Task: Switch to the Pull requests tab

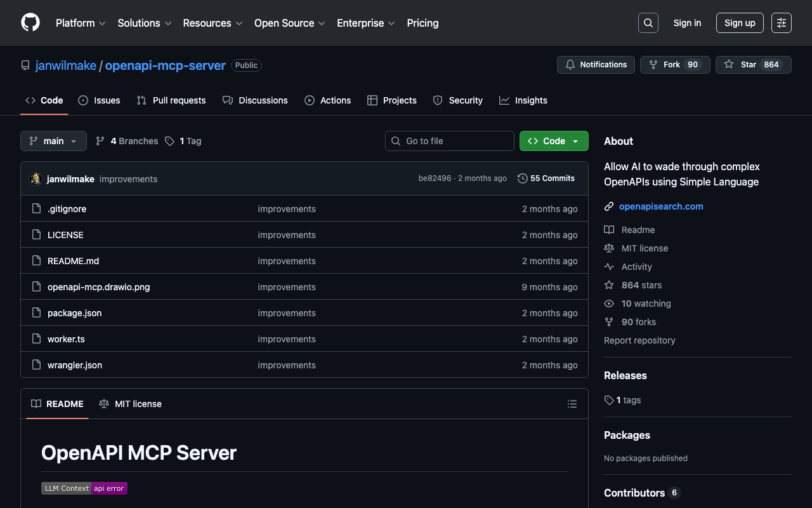Action: coord(171,100)
